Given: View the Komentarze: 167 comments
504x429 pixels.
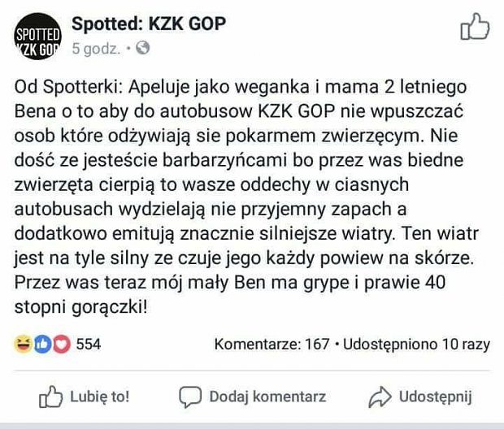Looking at the screenshot, I should click(272, 344).
